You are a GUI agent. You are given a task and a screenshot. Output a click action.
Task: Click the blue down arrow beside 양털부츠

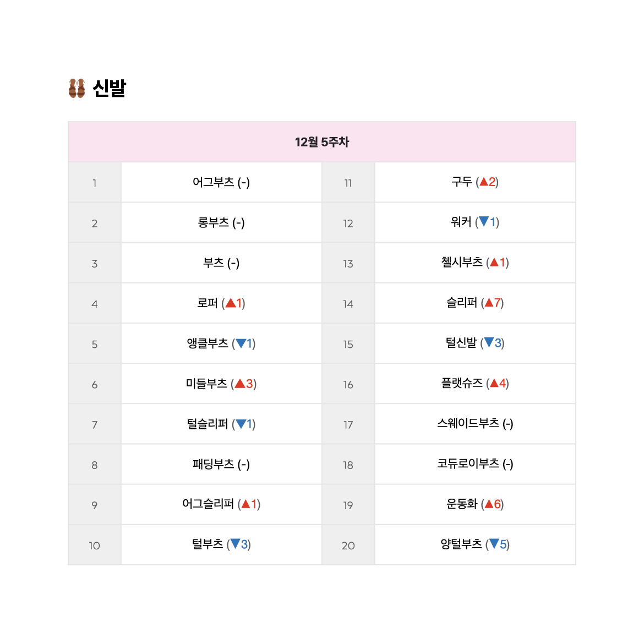[494, 544]
